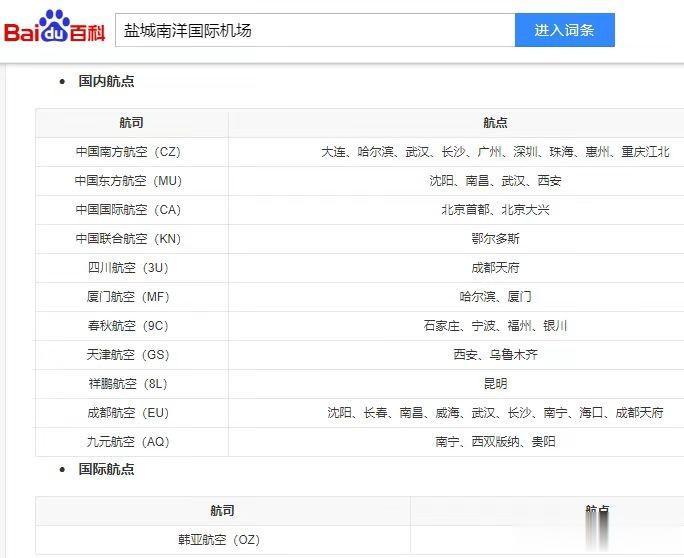Click the 航司 header in domestic table
Viewport: 684px width, 558px height.
coord(132,123)
